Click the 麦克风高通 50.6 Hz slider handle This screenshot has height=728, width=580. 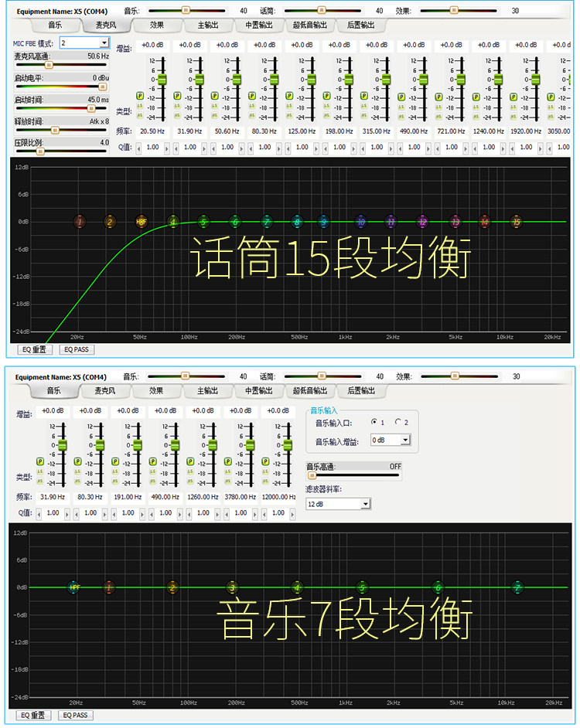click(49, 65)
